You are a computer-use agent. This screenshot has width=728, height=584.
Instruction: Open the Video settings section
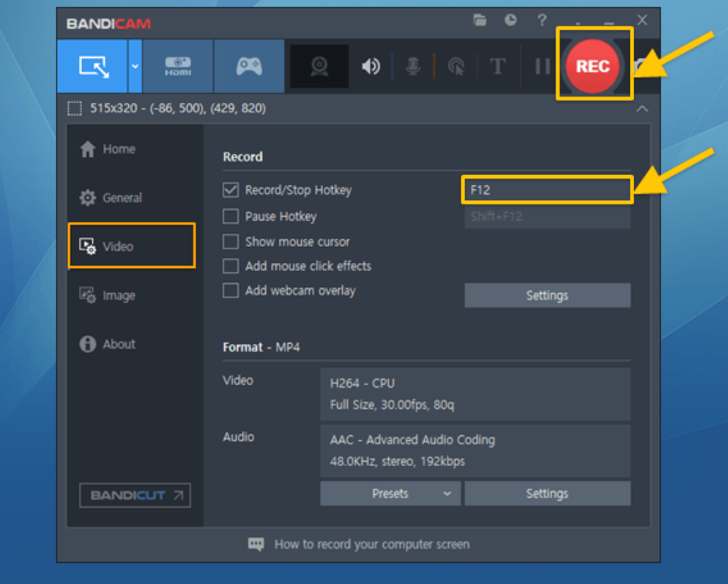131,245
